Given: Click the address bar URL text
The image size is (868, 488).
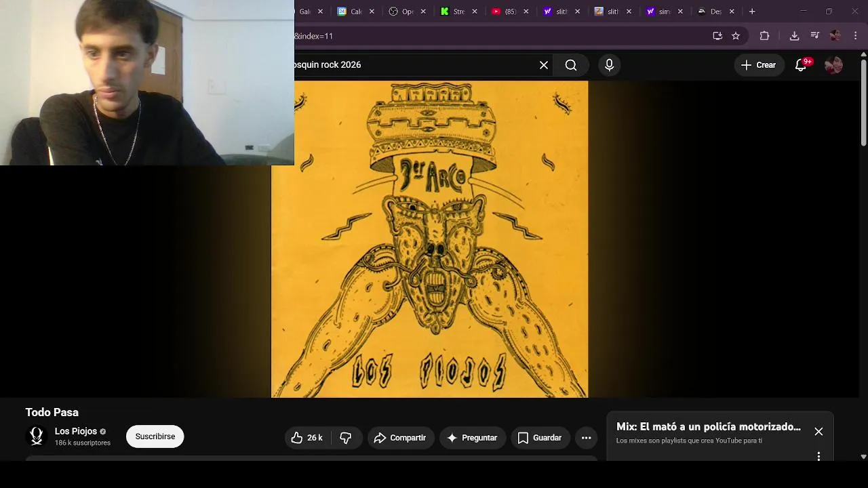Looking at the screenshot, I should [314, 36].
